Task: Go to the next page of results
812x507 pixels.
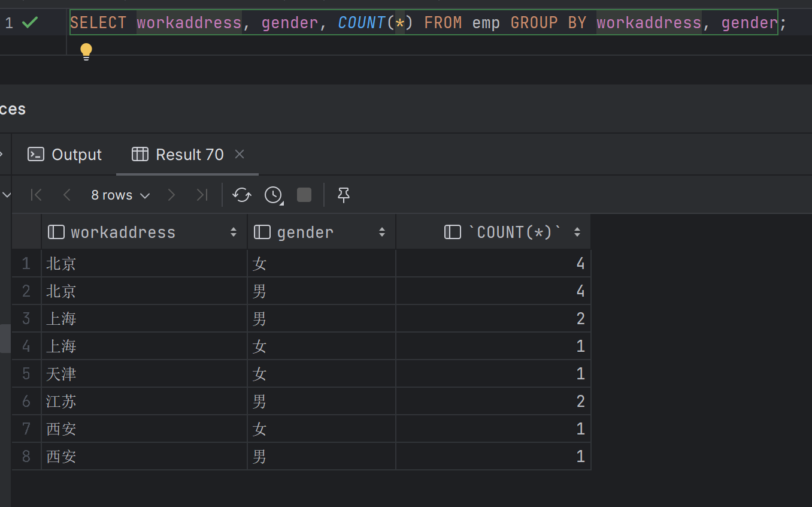Action: (171, 195)
